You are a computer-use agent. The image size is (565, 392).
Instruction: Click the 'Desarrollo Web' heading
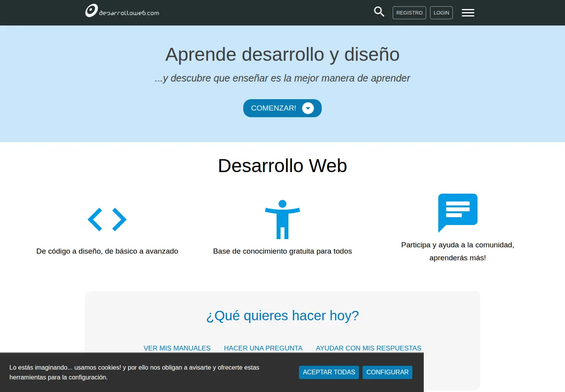tap(282, 166)
